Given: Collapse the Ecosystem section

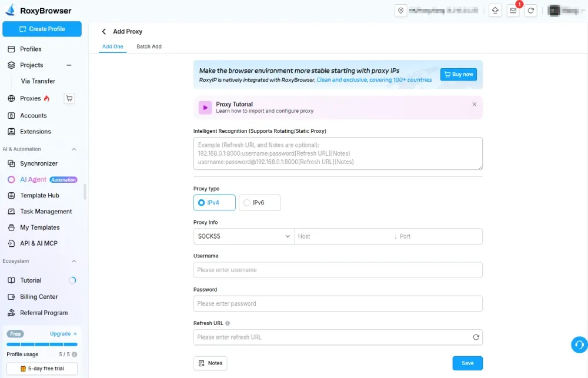Looking at the screenshot, I should (74, 261).
